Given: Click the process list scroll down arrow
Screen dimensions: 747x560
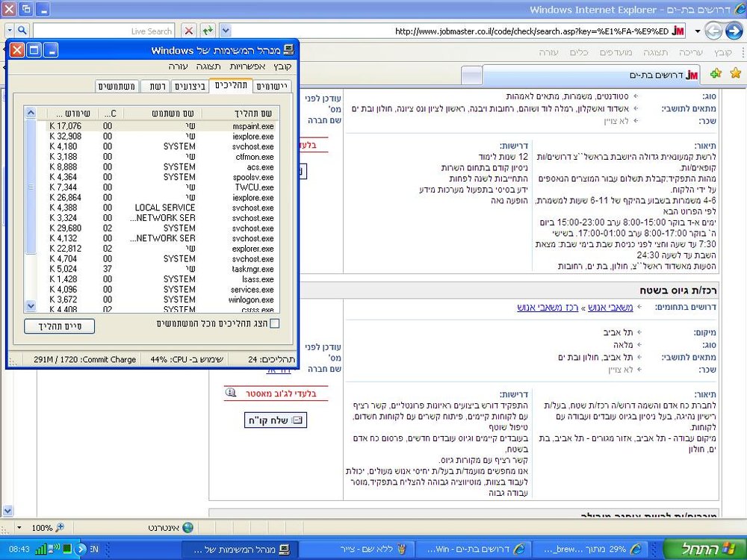Looking at the screenshot, I should pyautogui.click(x=31, y=305).
